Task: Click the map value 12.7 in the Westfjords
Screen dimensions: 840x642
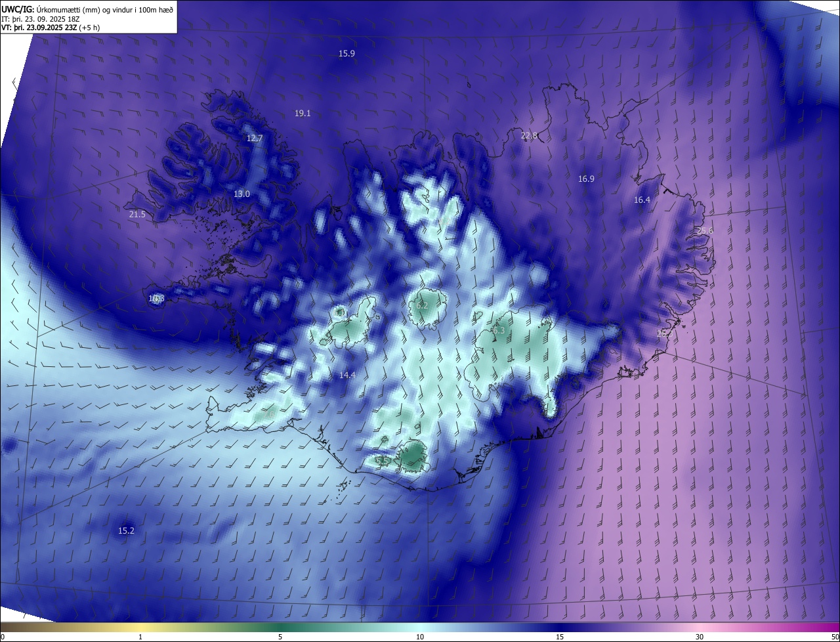Action: [255, 139]
